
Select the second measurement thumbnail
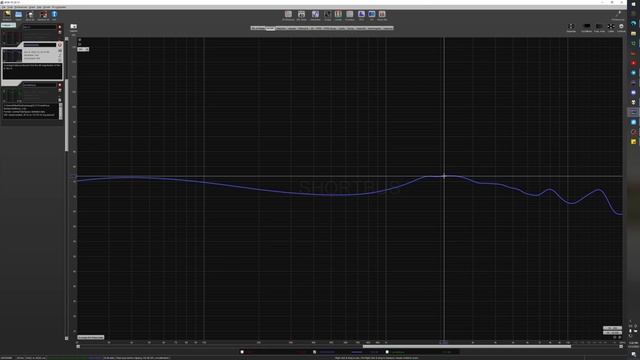(x=12, y=55)
